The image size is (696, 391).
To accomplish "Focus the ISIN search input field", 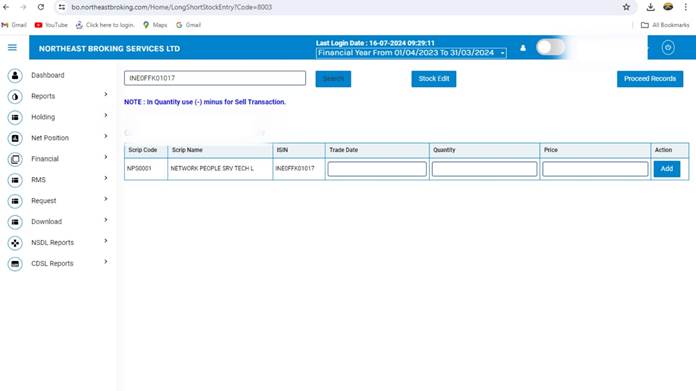I will [x=215, y=78].
